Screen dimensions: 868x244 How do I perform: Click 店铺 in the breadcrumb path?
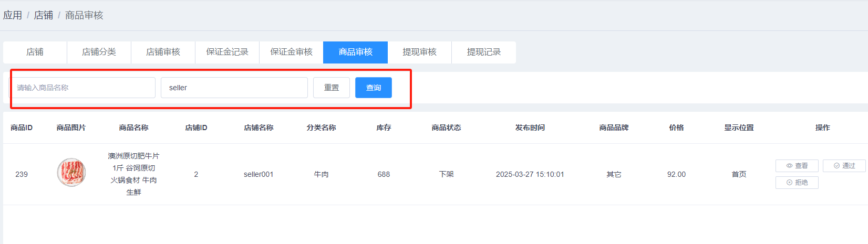pyautogui.click(x=44, y=15)
